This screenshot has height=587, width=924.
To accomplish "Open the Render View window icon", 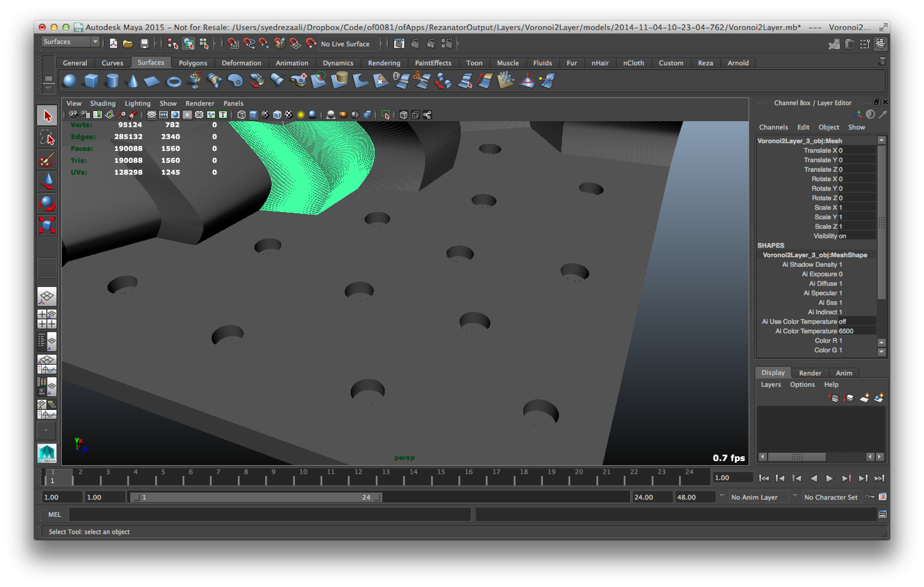I will pyautogui.click(x=399, y=44).
